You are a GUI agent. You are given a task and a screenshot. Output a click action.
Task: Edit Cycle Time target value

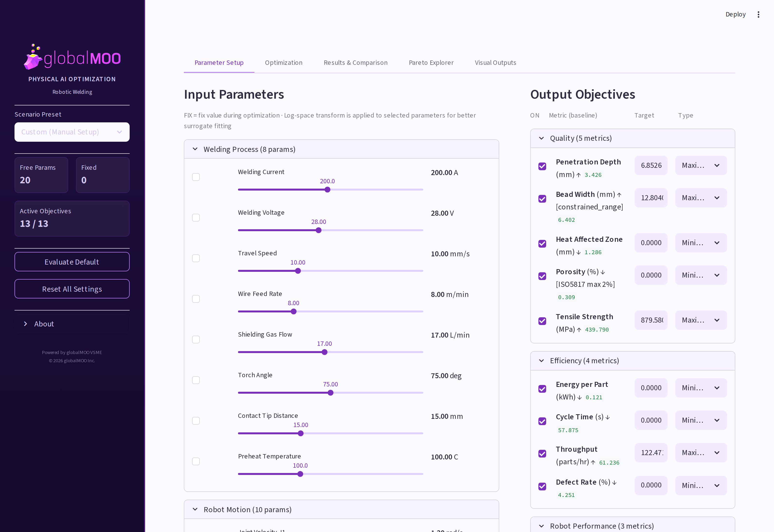(651, 420)
